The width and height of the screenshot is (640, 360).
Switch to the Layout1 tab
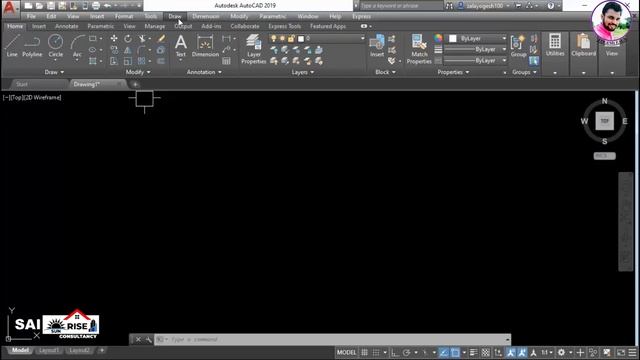(x=49, y=350)
